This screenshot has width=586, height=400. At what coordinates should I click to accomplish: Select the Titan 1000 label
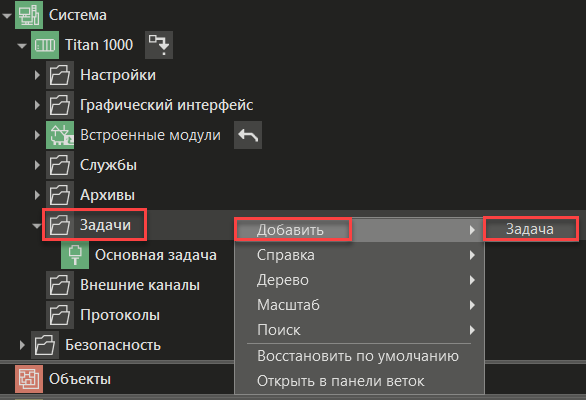coord(99,45)
